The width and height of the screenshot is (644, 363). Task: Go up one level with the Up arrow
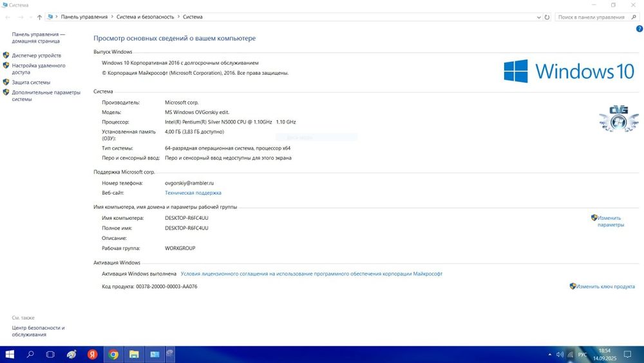click(39, 17)
